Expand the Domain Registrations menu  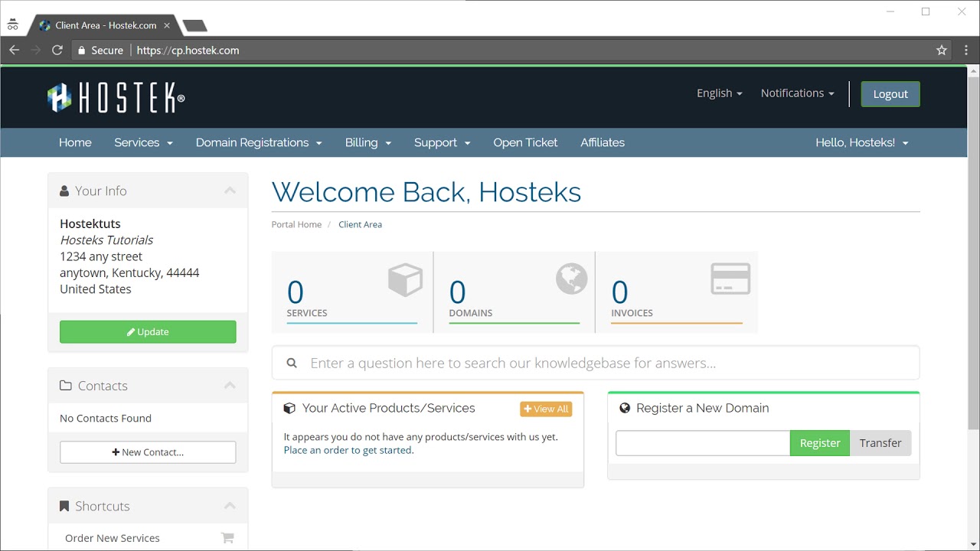[x=259, y=143]
